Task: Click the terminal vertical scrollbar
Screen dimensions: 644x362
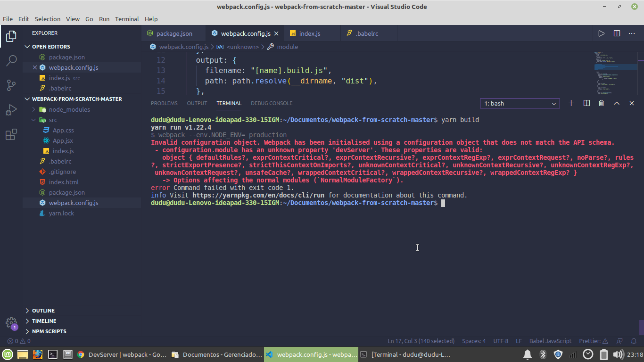Action: click(x=641, y=328)
